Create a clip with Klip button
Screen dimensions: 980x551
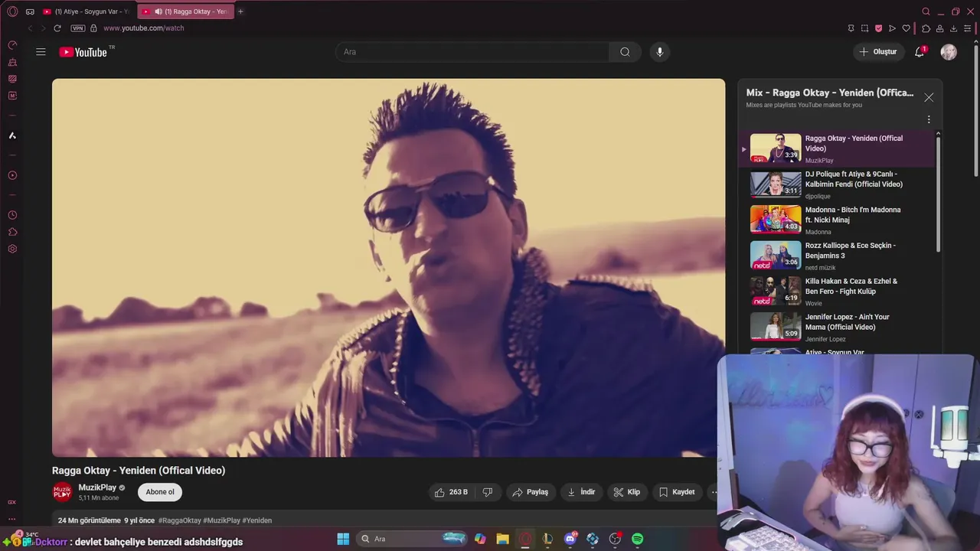(x=627, y=492)
